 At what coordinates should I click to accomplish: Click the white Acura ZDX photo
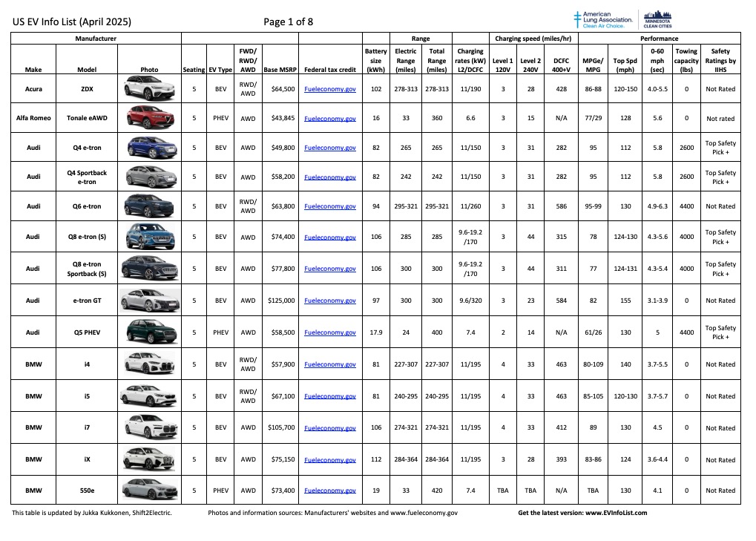[149, 88]
